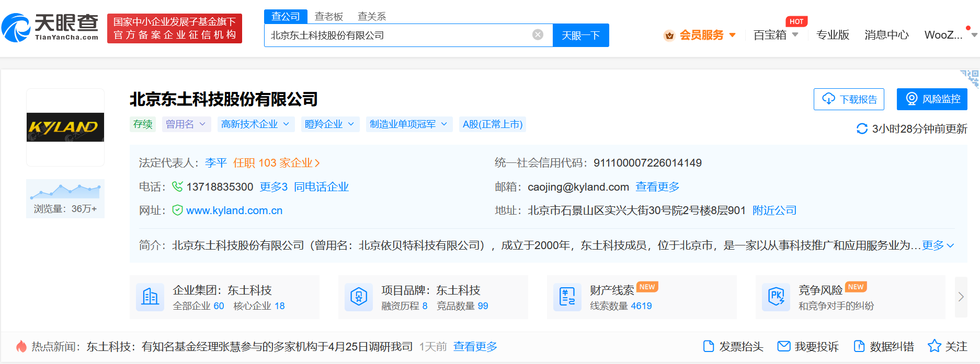
Task: Click 查看更多 next to the email
Action: [657, 187]
